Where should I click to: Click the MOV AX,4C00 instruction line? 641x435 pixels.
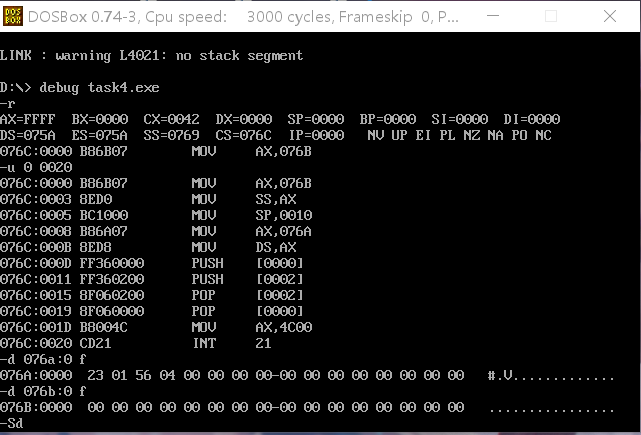point(156,327)
